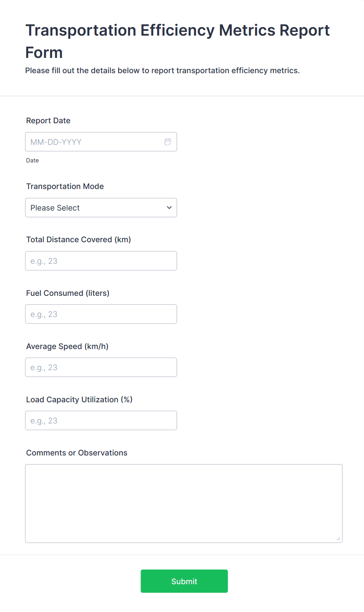
Task: Open the calendar picker icon beside Report Date
Action: tap(168, 142)
